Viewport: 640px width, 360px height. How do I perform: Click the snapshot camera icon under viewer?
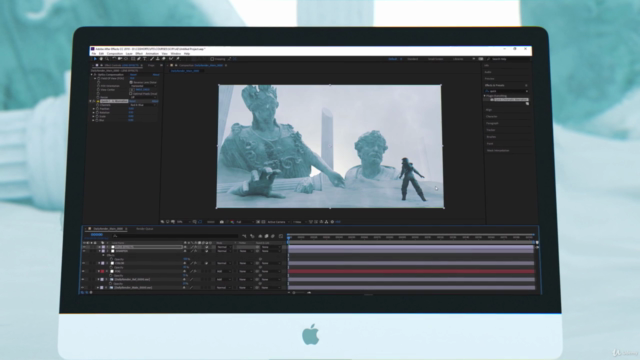click(222, 222)
